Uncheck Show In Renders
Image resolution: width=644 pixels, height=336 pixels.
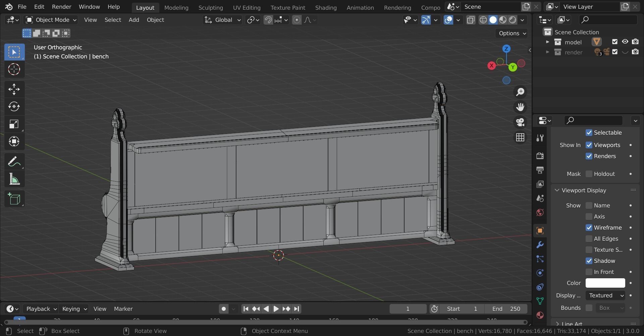pyautogui.click(x=589, y=156)
